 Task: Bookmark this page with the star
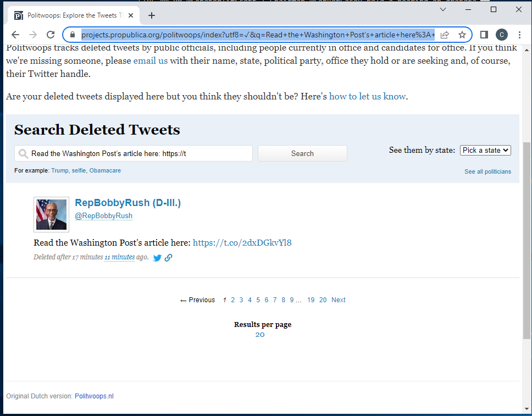462,35
